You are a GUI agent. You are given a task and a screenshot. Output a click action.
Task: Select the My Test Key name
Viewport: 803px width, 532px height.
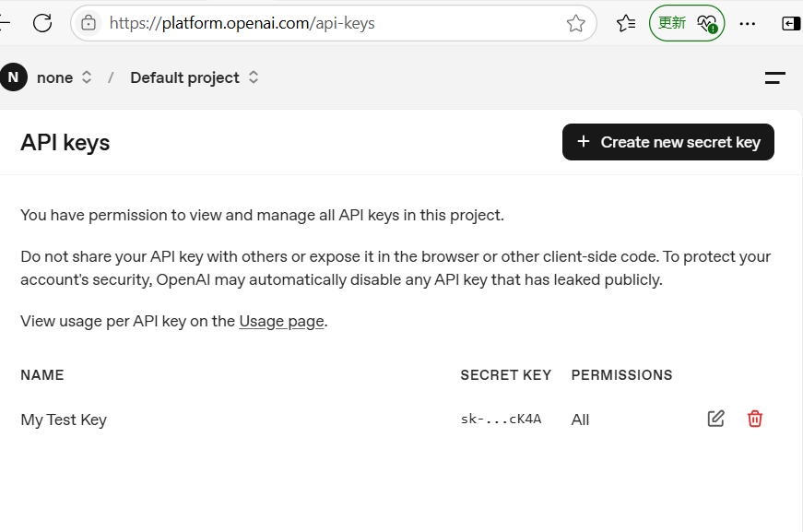click(64, 420)
